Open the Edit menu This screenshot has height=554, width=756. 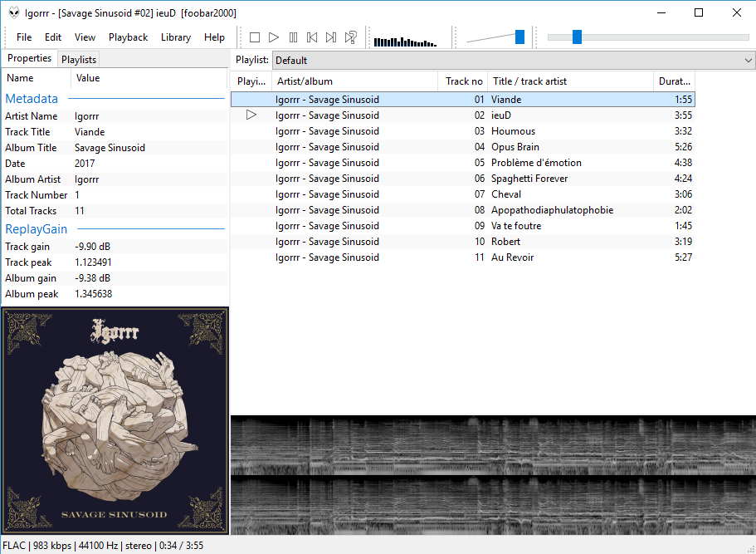tap(53, 37)
